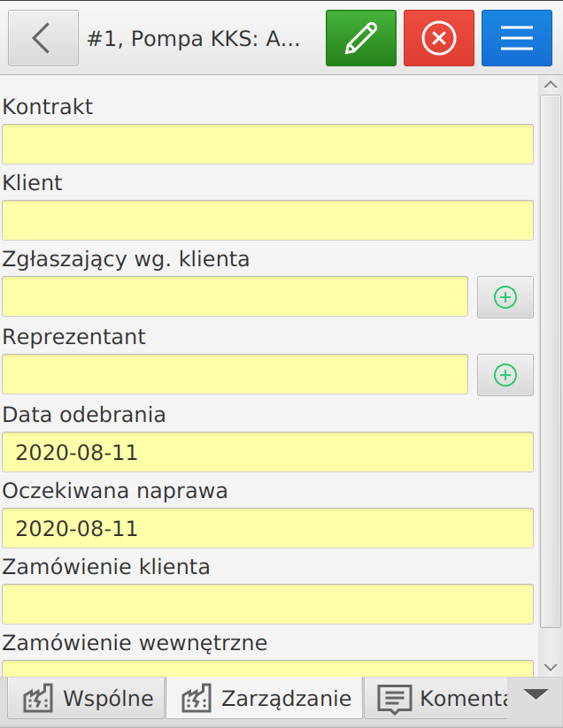Screen dimensions: 563x728
Task: Click the back arrow icon
Action: [42, 37]
